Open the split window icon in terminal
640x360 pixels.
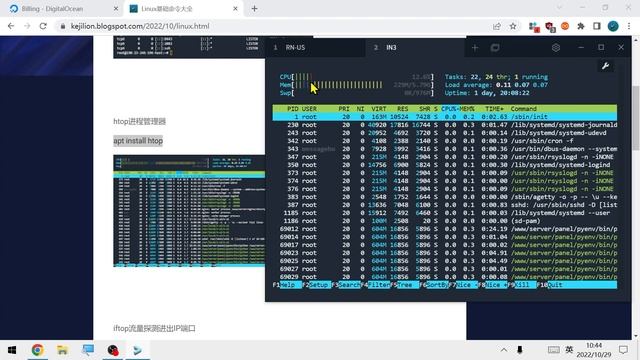coord(495,48)
